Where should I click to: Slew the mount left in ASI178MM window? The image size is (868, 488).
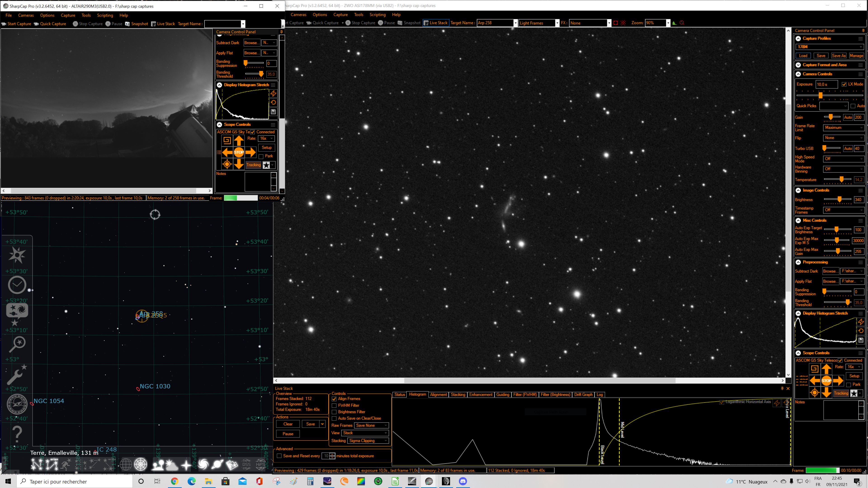815,381
